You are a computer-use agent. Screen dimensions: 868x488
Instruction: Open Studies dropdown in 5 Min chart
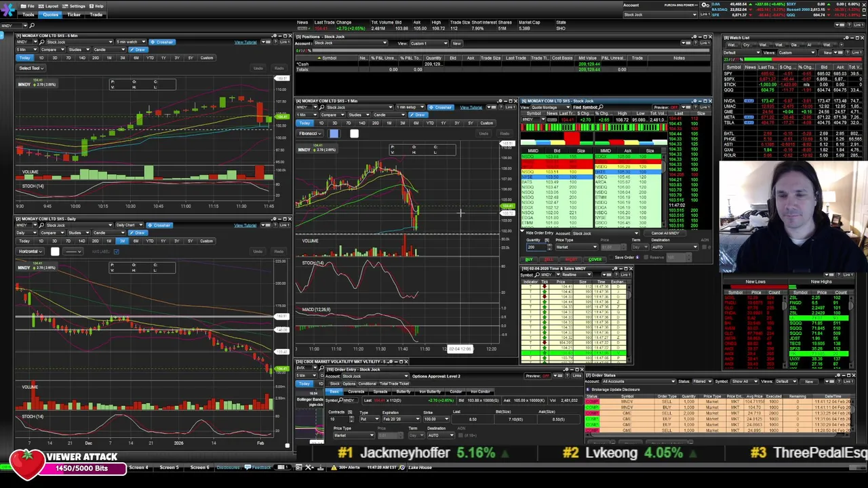tap(79, 49)
